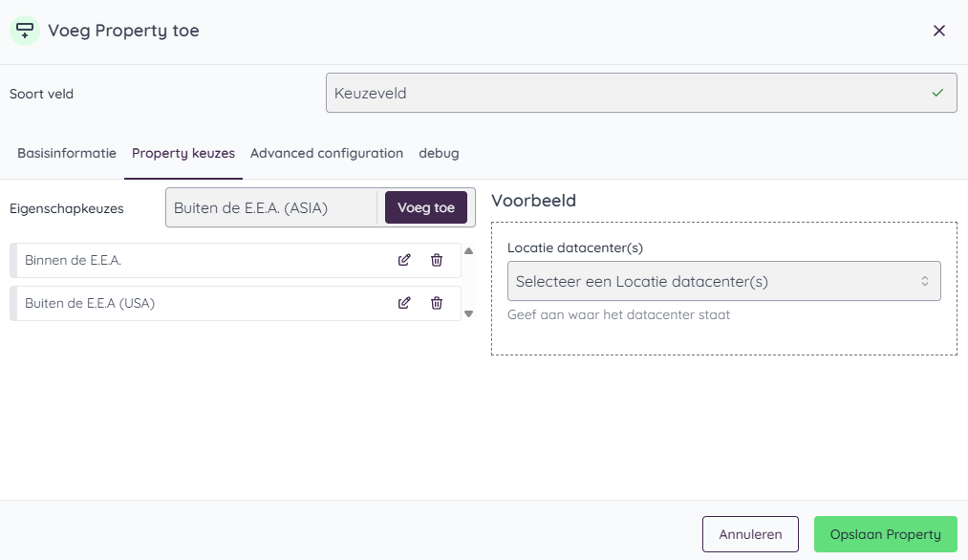Select the Property keuzes tab
This screenshot has height=560, width=968.
tap(183, 153)
